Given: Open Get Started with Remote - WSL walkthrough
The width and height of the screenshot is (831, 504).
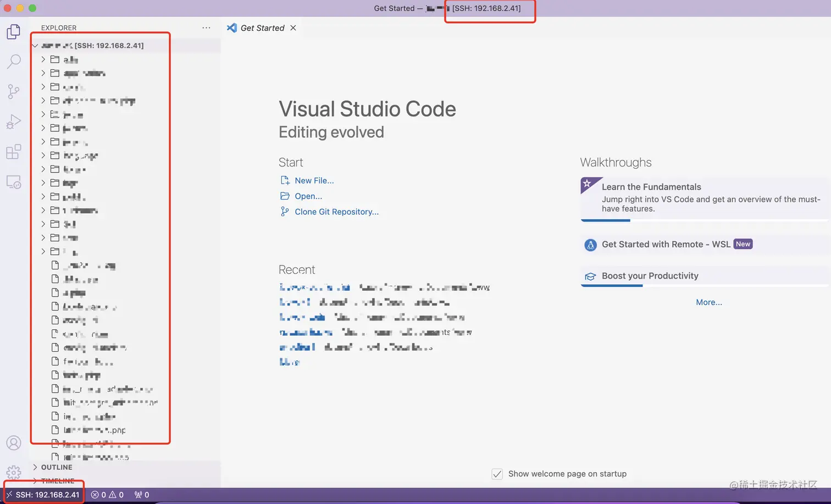Looking at the screenshot, I should tap(704, 245).
